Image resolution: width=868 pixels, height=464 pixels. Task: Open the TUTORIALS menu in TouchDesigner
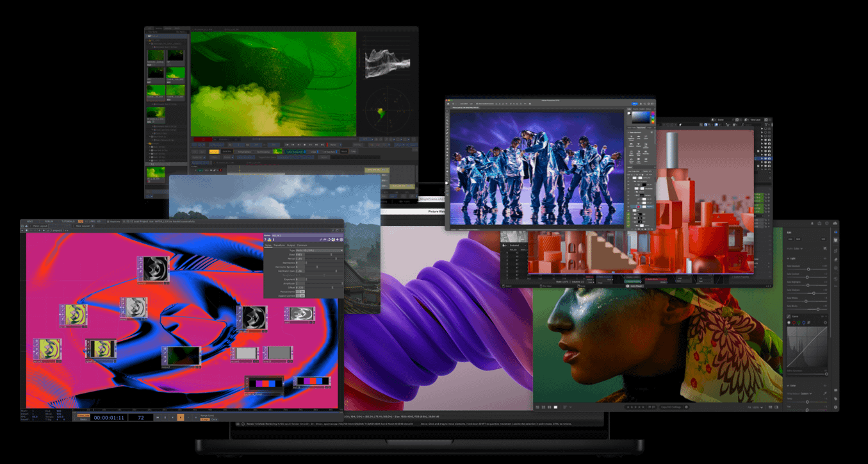pyautogui.click(x=69, y=221)
